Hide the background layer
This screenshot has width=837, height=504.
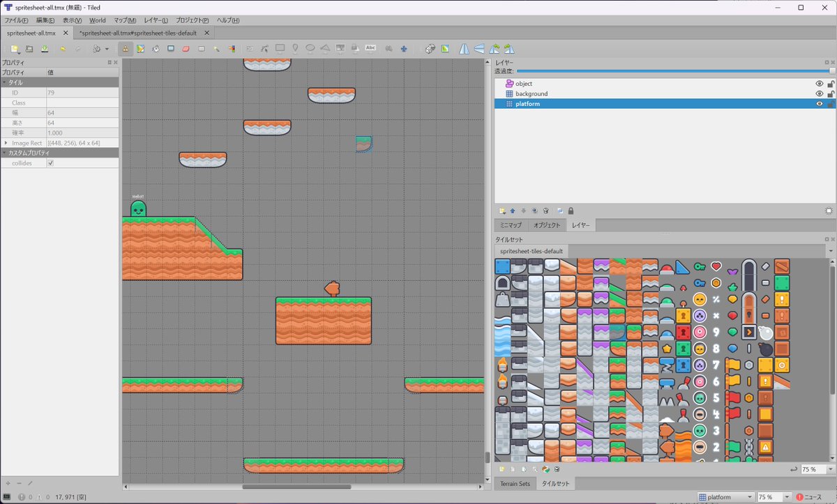[819, 93]
